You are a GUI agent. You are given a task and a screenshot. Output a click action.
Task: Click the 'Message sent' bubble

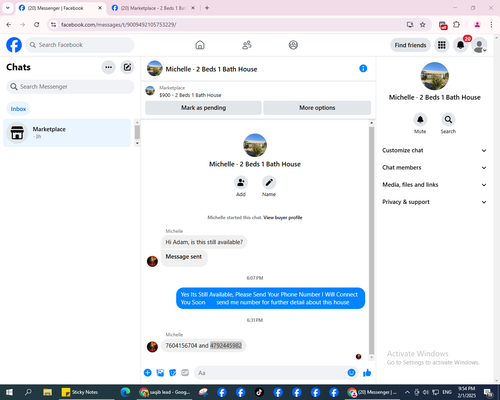pos(184,257)
